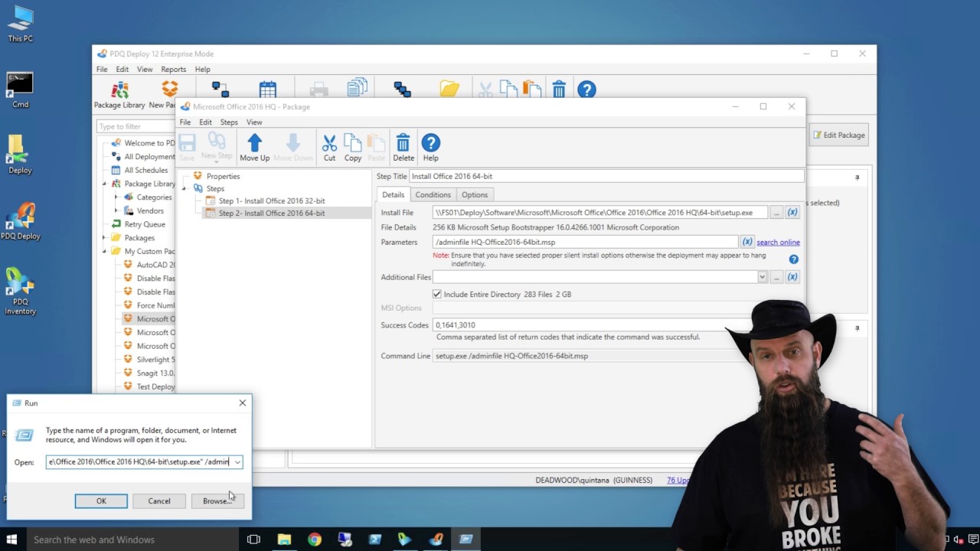Click the duplicate documents icon in PDQ Deploy toolbar
Screen dimensions: 980x551
point(357,89)
